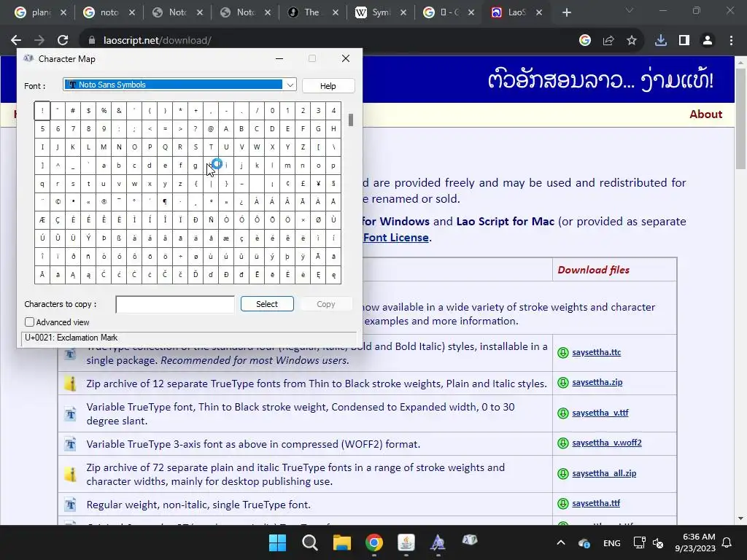Bookmark this page with the star icon
Screen dimensions: 747x560
632,41
